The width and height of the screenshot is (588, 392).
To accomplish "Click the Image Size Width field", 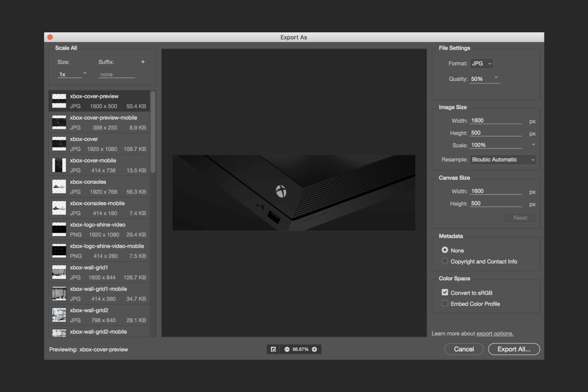I will tap(495, 121).
